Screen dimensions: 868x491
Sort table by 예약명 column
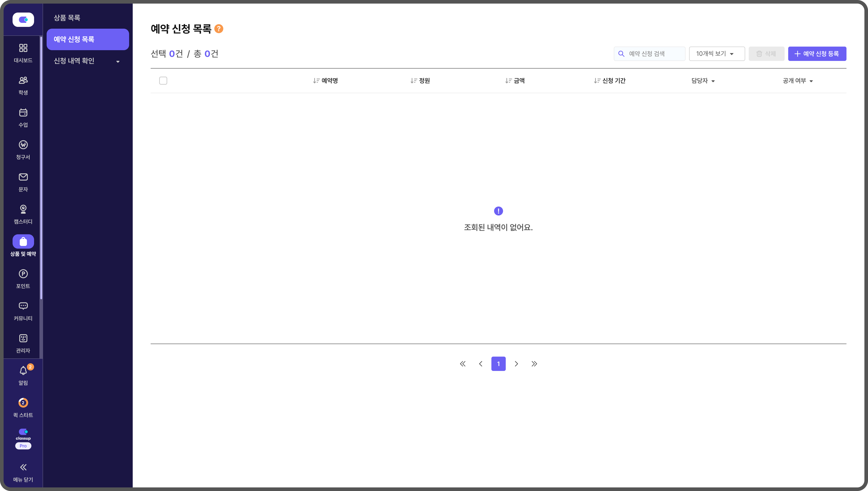[325, 81]
